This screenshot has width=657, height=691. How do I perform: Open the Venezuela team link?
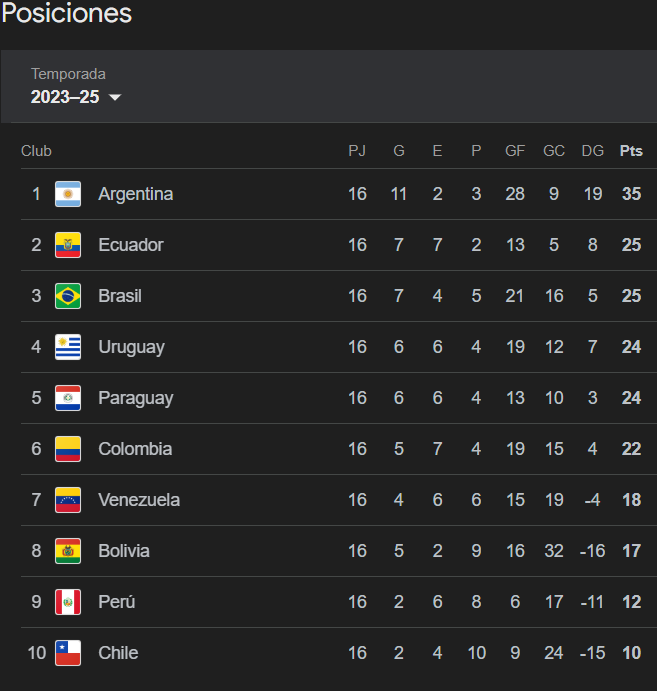[139, 500]
